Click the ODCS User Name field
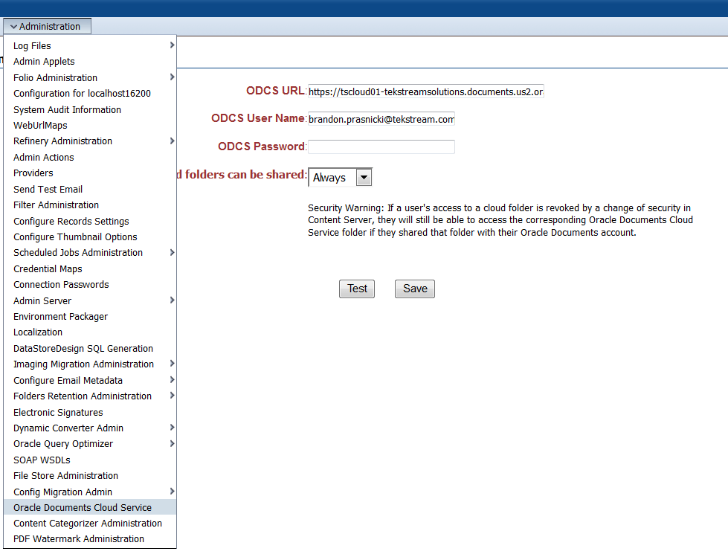The height and width of the screenshot is (560, 728). tap(381, 119)
